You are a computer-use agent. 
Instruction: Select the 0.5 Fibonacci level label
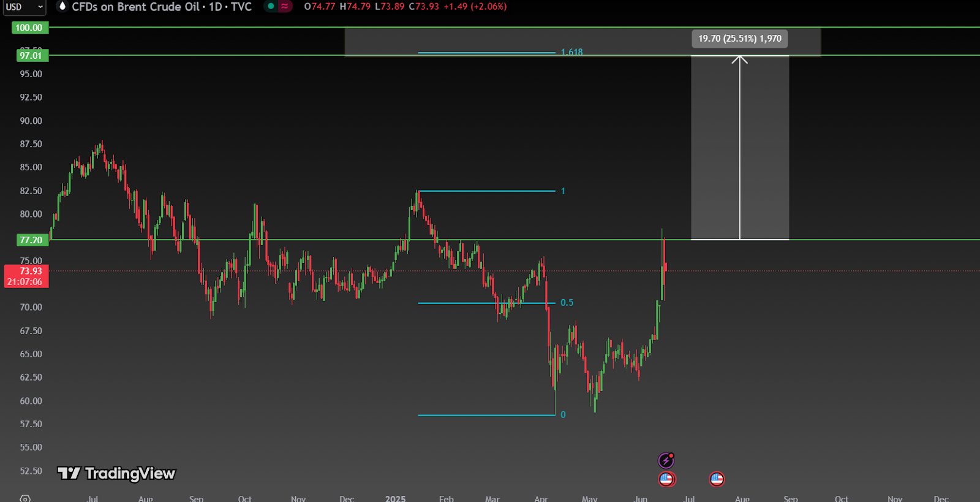pos(567,303)
